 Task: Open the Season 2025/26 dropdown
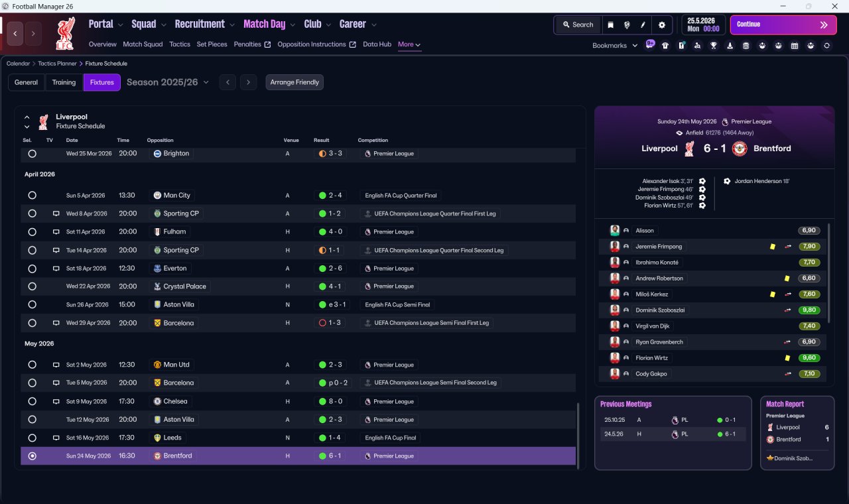[x=167, y=82]
